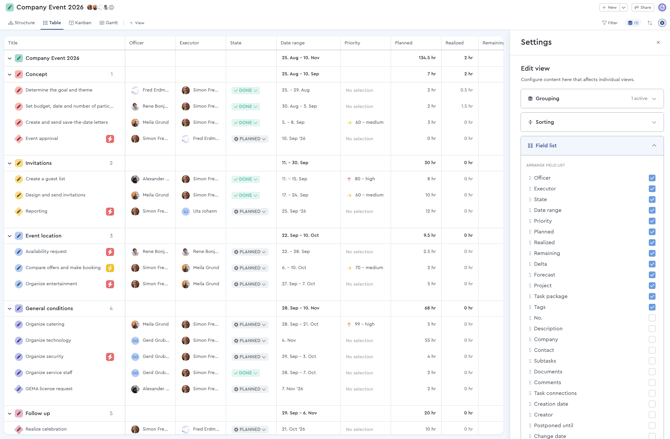The image size is (670, 439).
Task: Click the yellow Invitations package icon
Action: [x=19, y=163]
